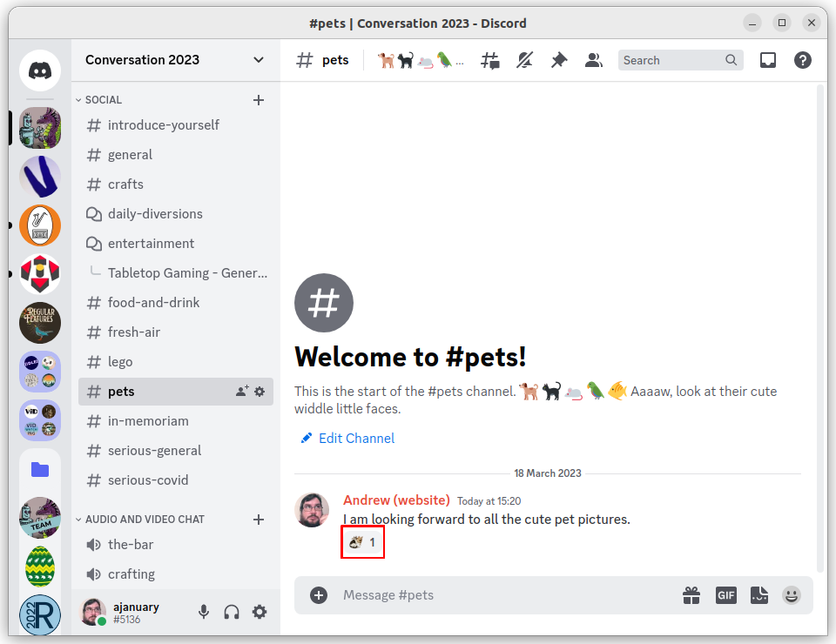Open the orange saxophone server icon
The image size is (836, 644).
[40, 225]
